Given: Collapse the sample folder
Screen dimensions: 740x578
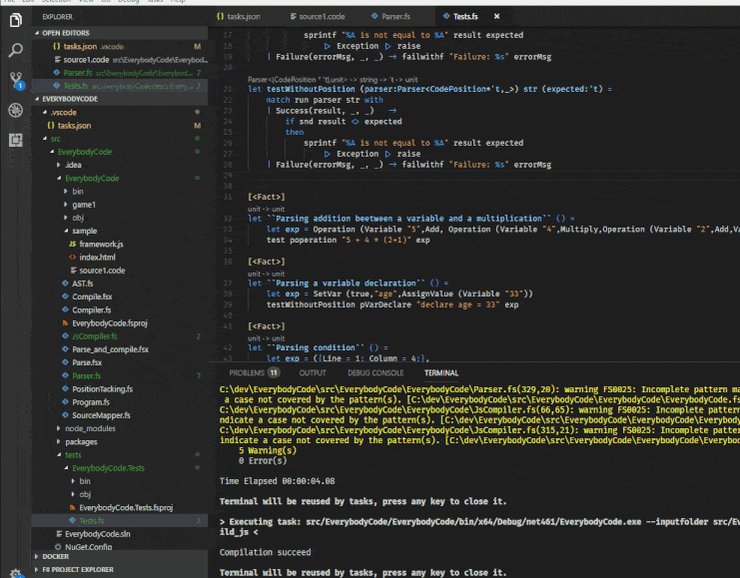Looking at the screenshot, I should 84,231.
